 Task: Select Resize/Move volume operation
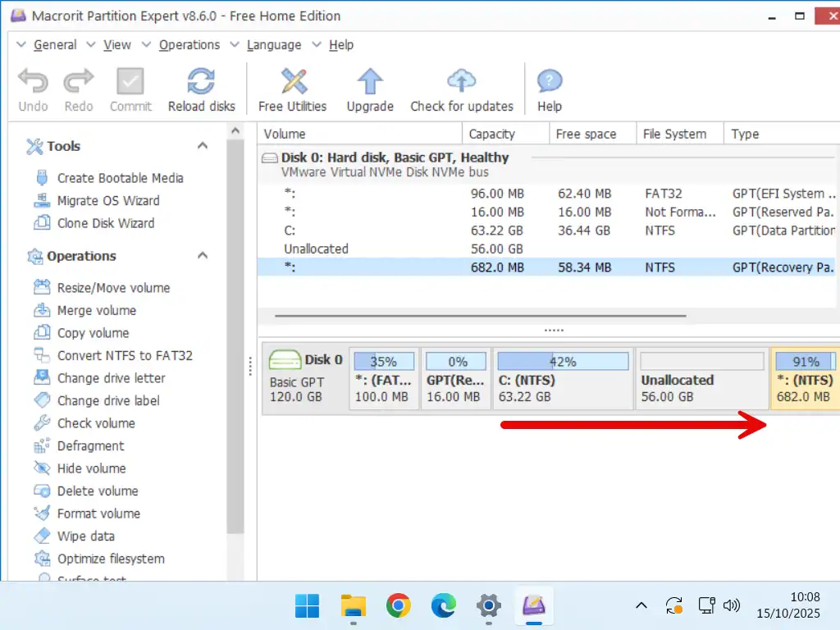[113, 288]
